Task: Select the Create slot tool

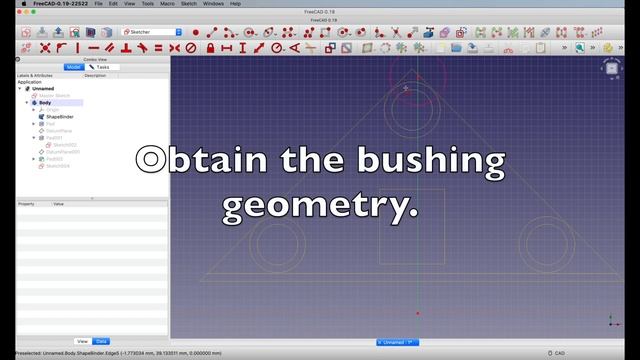Action: [361, 33]
